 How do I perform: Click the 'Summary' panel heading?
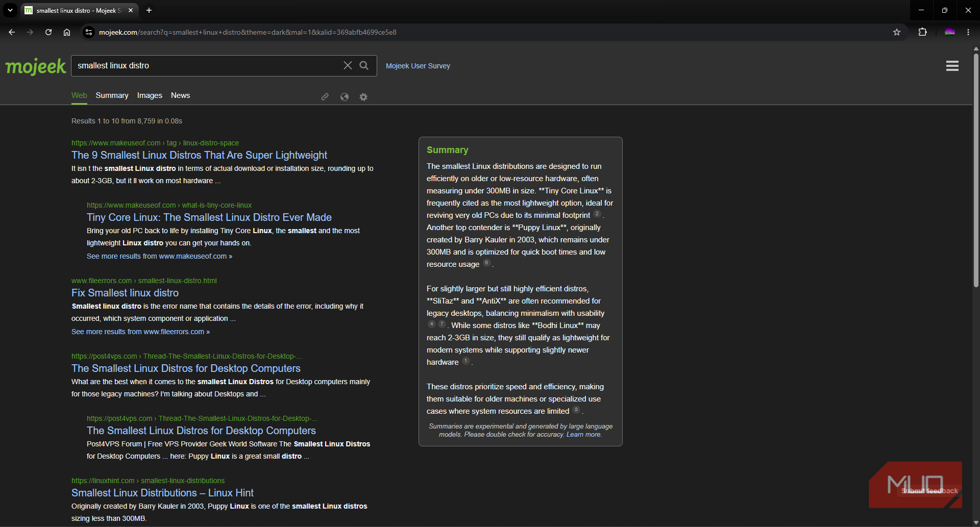[x=447, y=150]
